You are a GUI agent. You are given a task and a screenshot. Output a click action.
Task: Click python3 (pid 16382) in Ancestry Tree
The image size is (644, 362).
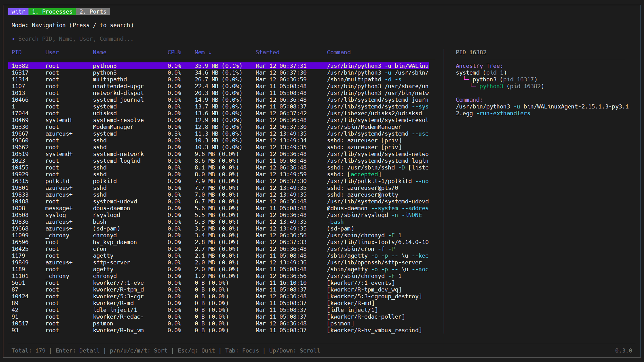click(x=512, y=86)
